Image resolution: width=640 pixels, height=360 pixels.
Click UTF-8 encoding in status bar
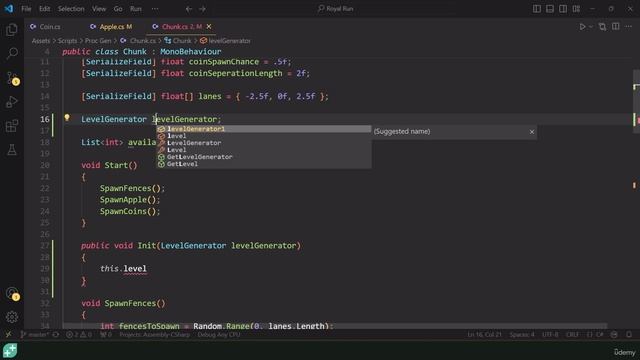(x=550, y=335)
